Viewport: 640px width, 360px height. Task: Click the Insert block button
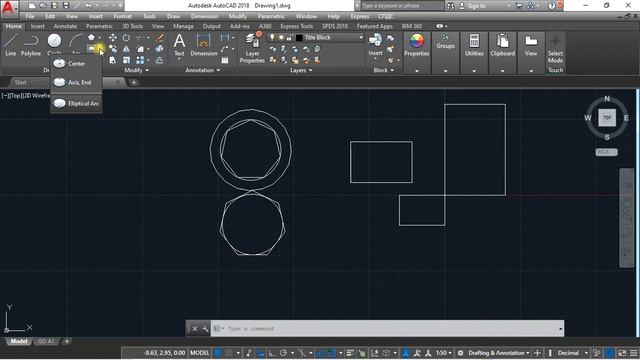click(x=375, y=45)
